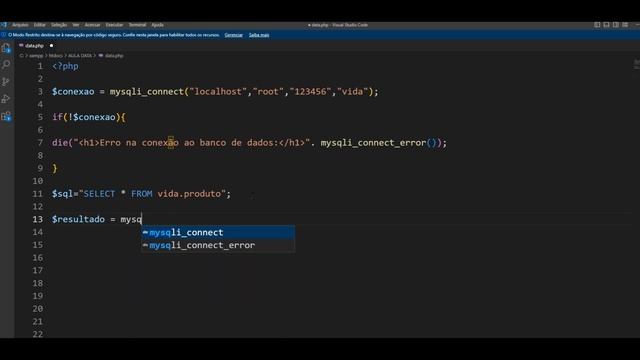Click mysqli_connect_error on line 7
Image resolution: width=640 pixels, height=360 pixels.
pos(373,143)
